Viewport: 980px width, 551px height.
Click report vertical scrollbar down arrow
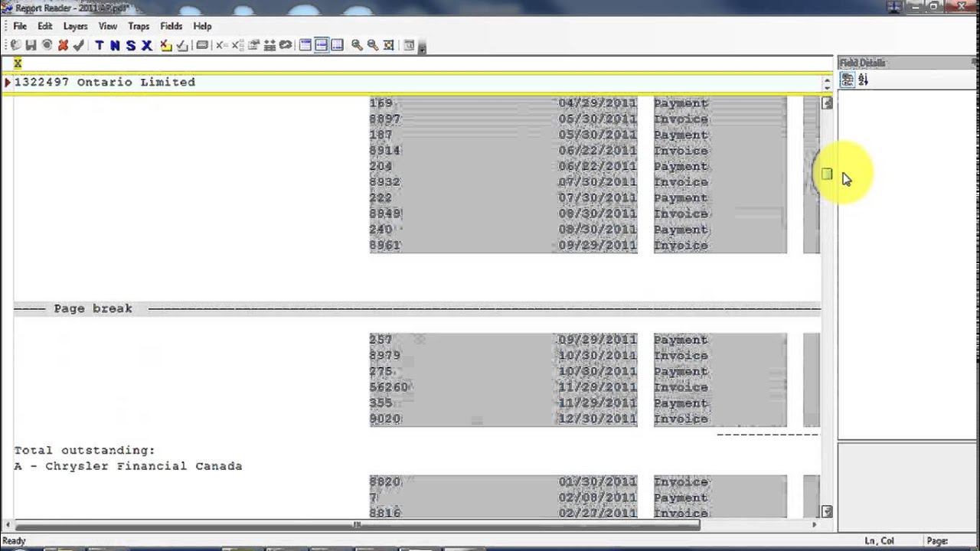827,511
